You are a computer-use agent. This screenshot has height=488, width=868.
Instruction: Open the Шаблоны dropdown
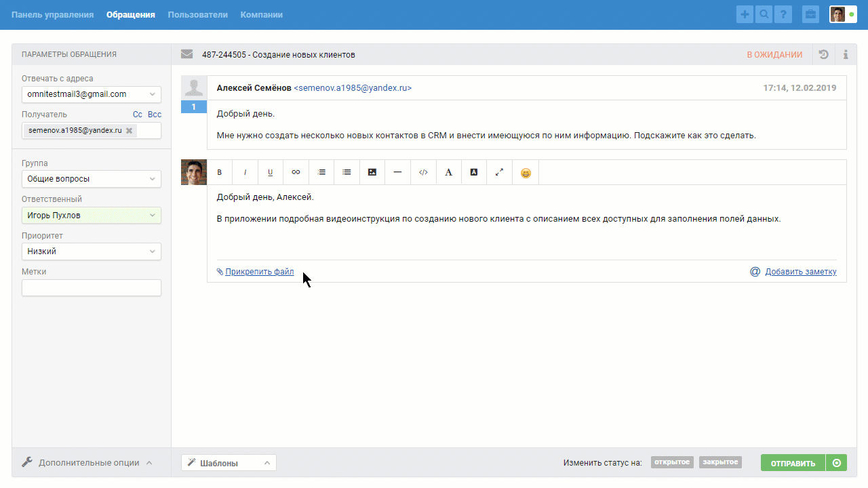coord(229,463)
